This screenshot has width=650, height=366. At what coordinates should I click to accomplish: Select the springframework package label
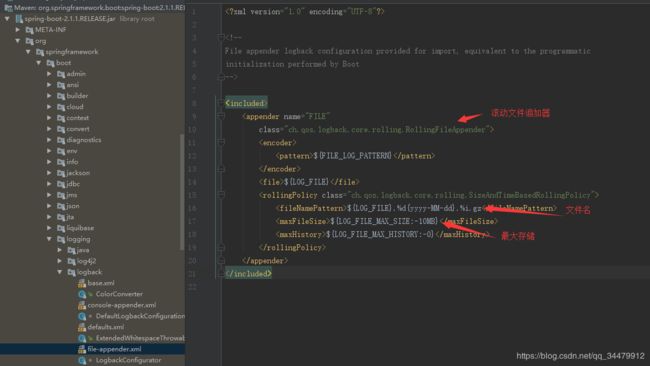pos(72,52)
